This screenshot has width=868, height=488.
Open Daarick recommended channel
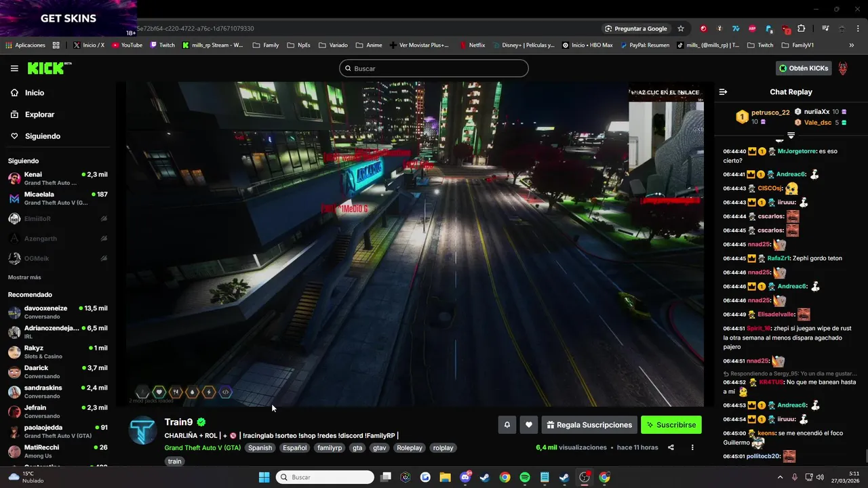58,372
